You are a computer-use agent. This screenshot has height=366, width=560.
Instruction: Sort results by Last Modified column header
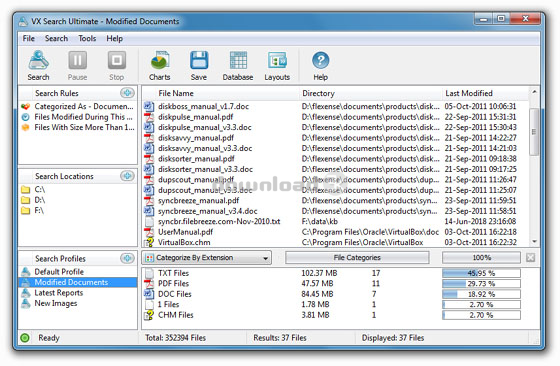469,93
